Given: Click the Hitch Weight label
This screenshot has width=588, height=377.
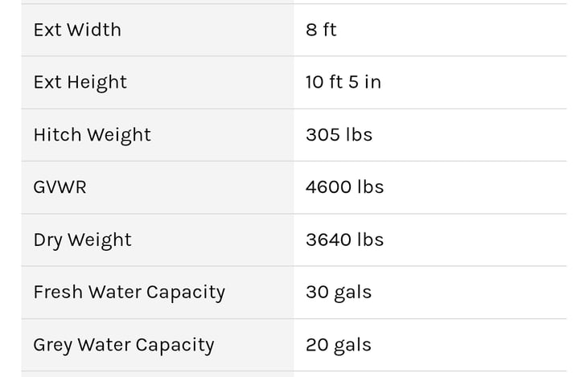Looking at the screenshot, I should click(92, 134).
